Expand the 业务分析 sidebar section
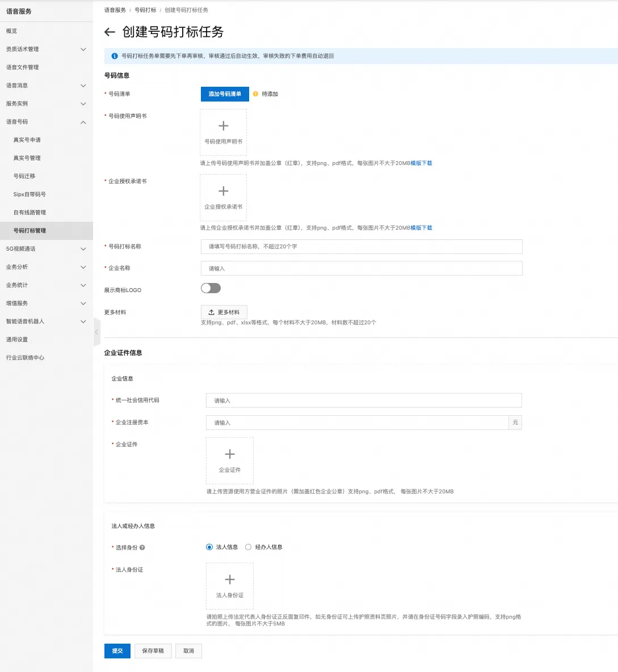The height and width of the screenshot is (672, 618). [x=83, y=267]
